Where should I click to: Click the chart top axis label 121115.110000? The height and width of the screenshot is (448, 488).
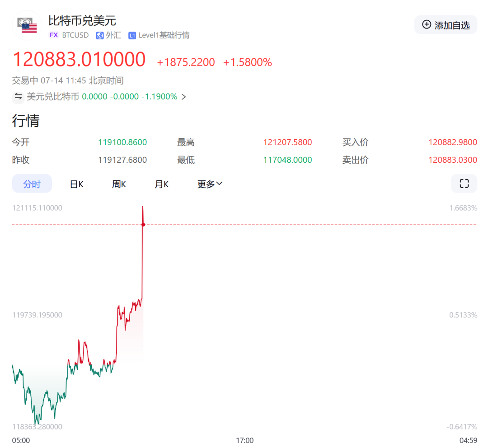pyautogui.click(x=37, y=208)
